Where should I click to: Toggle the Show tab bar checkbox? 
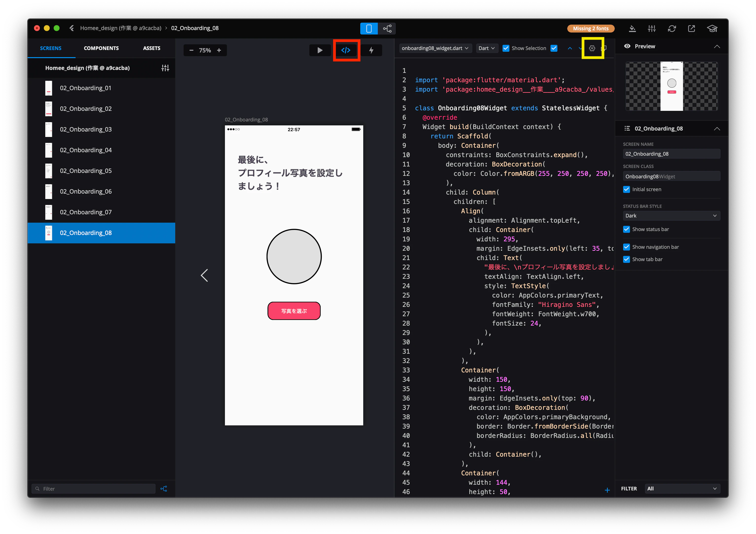627,259
